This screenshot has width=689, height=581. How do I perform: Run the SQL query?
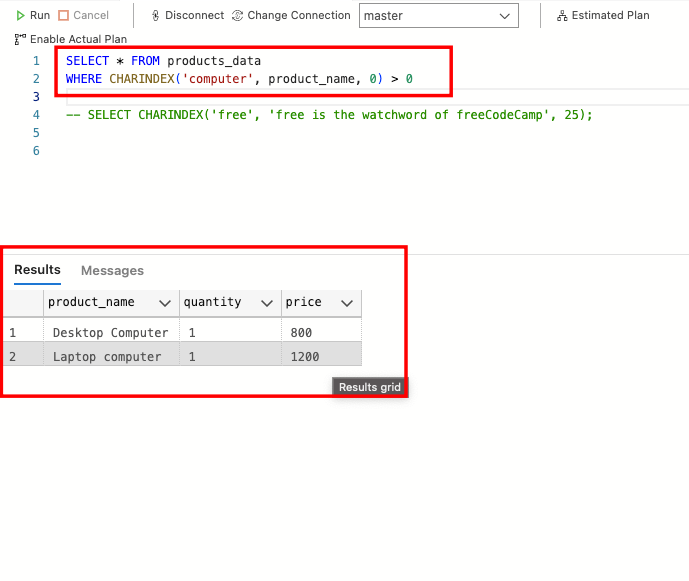coord(32,15)
